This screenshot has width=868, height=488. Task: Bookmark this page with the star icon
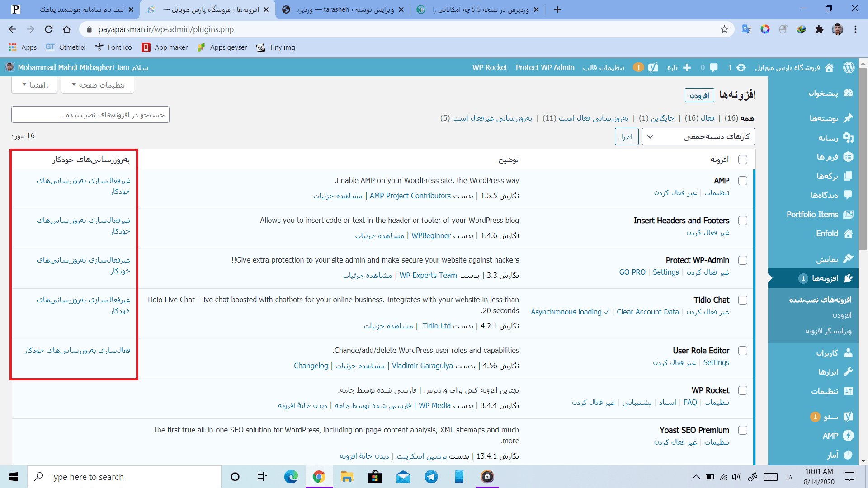click(724, 29)
